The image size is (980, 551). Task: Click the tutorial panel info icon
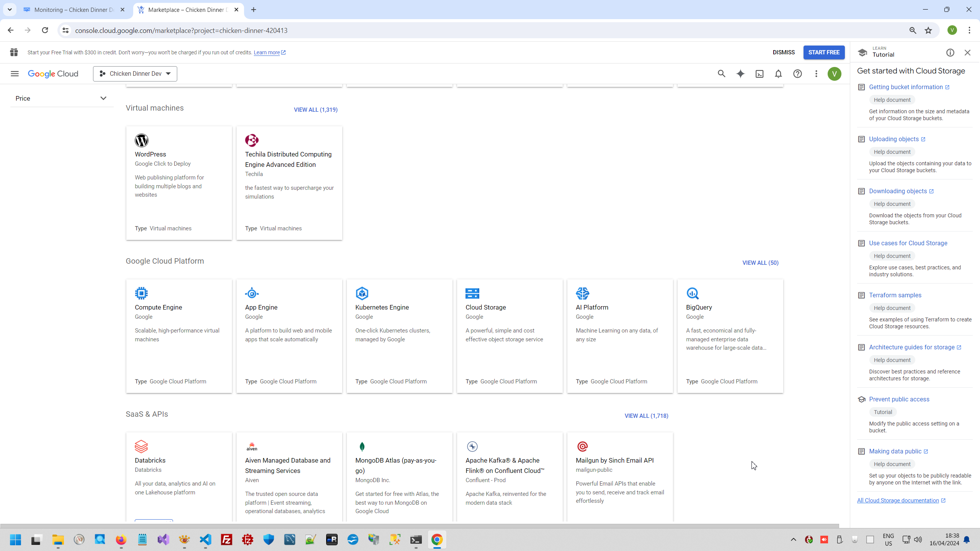pos(950,52)
